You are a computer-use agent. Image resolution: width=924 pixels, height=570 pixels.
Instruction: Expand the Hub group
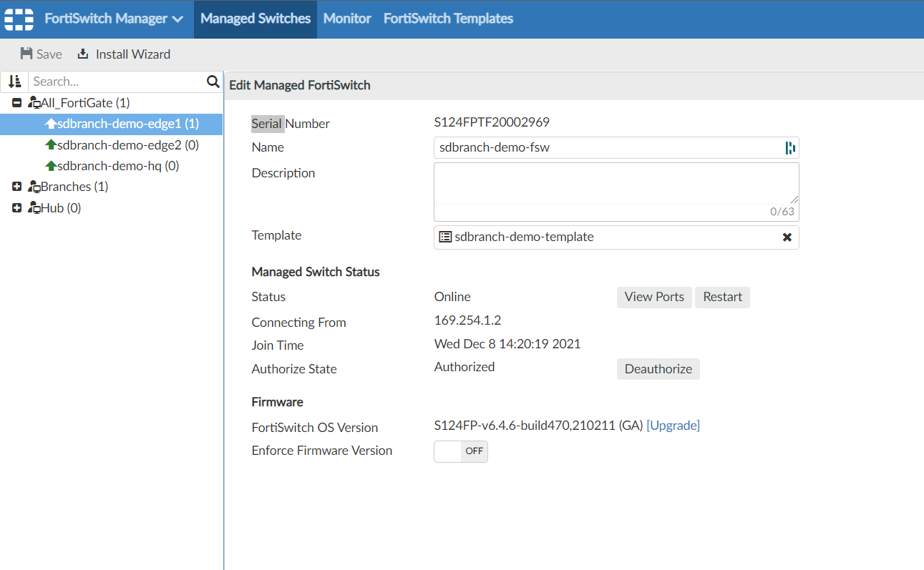click(16, 207)
